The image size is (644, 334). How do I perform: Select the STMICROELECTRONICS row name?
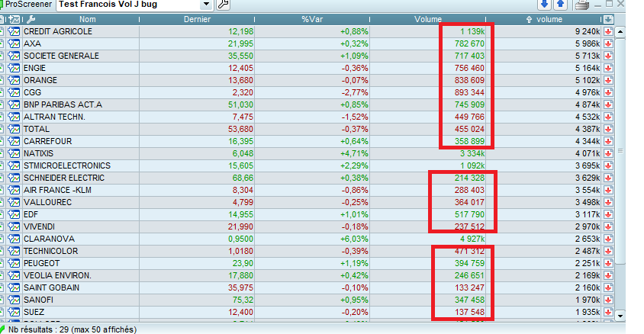67,165
